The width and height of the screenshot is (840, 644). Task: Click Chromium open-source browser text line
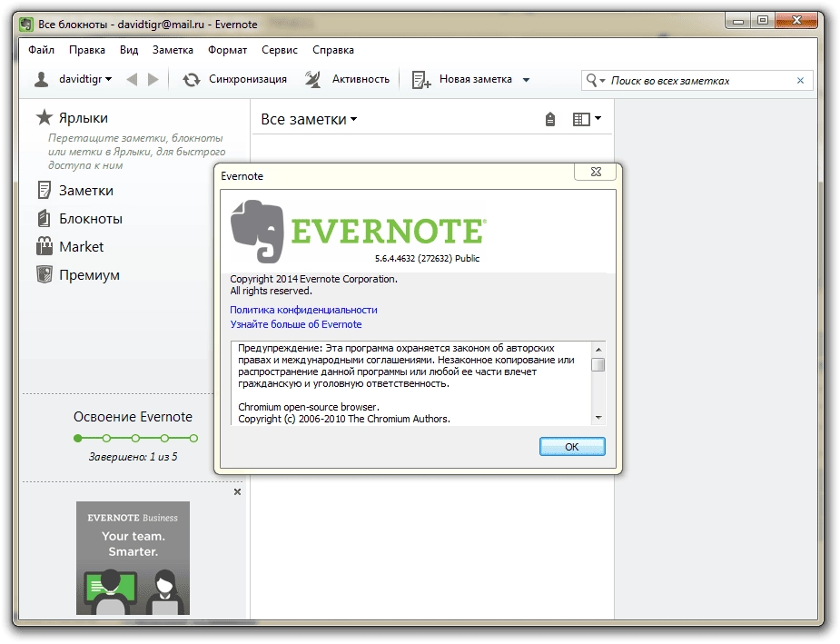click(309, 407)
